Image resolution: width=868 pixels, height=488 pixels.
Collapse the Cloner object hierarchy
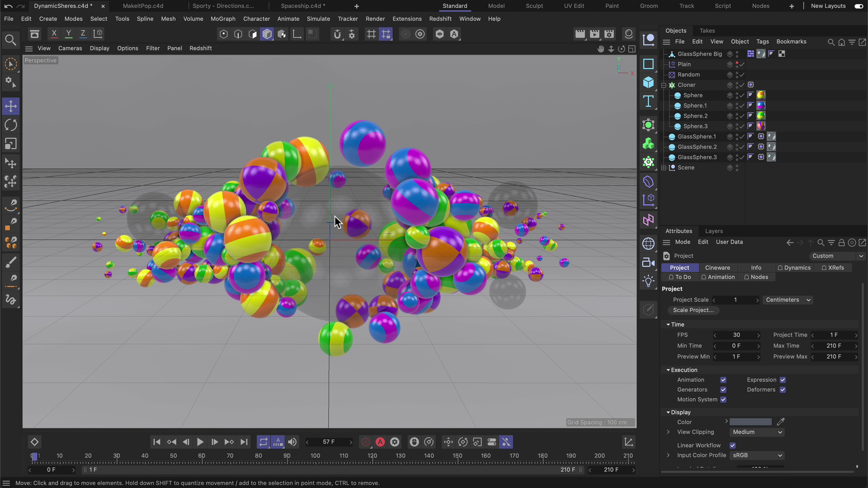[x=664, y=85]
